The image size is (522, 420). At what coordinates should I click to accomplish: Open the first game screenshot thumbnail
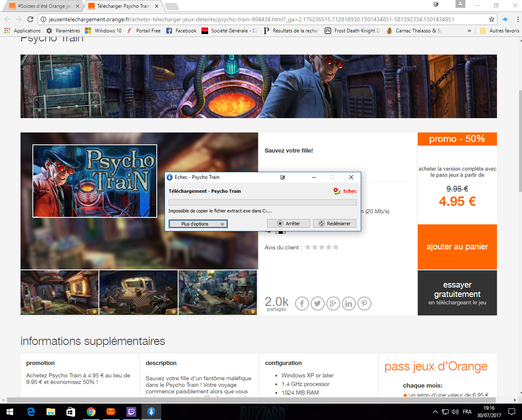pos(60,292)
